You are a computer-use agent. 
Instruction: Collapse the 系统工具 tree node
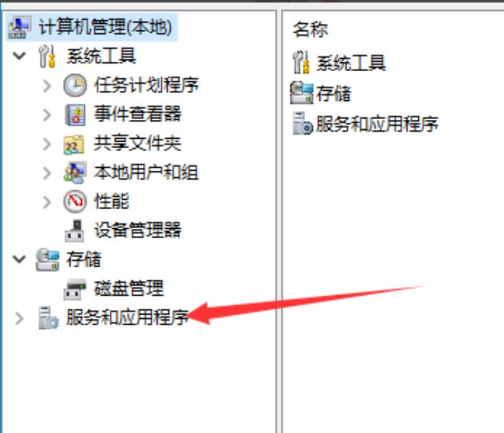[x=20, y=56]
